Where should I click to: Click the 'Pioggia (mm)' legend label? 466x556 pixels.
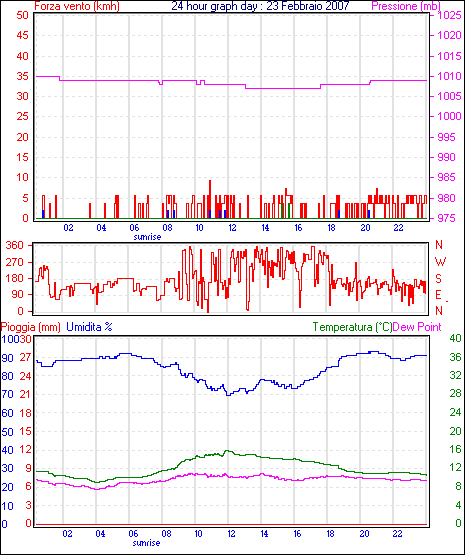click(x=30, y=327)
